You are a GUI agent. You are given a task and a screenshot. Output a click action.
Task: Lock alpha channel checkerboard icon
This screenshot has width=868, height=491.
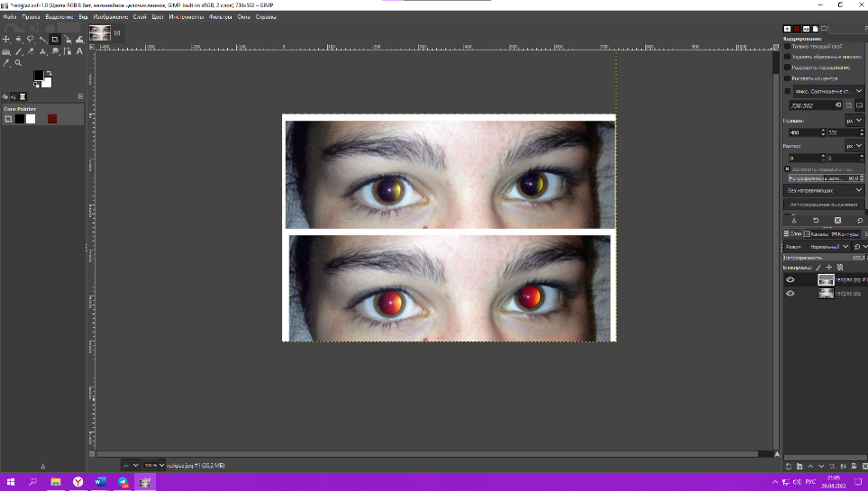click(x=840, y=268)
